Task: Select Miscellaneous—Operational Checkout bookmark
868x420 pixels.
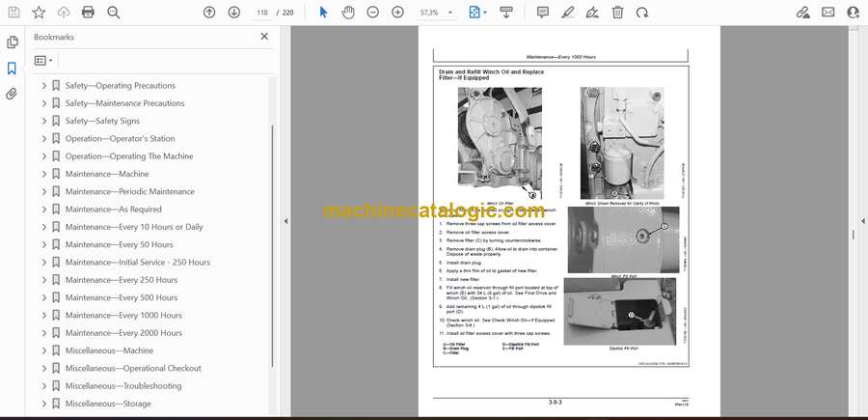Action: pos(133,369)
